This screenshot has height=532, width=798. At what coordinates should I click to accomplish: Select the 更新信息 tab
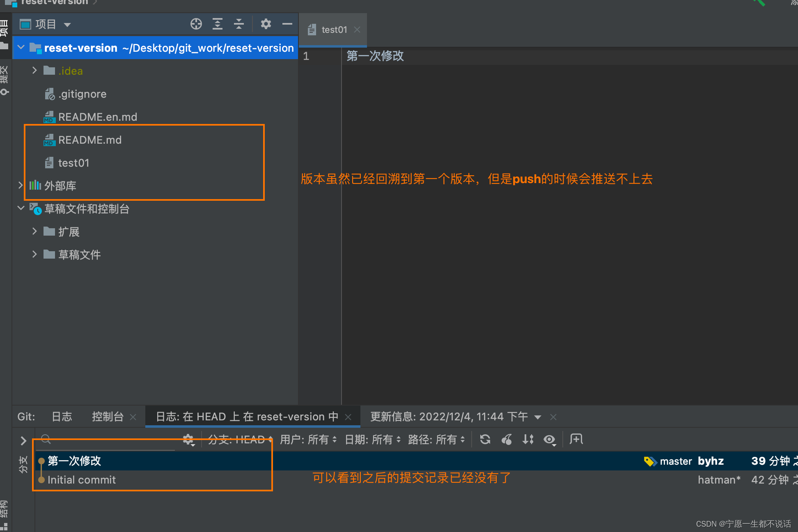[x=449, y=417]
